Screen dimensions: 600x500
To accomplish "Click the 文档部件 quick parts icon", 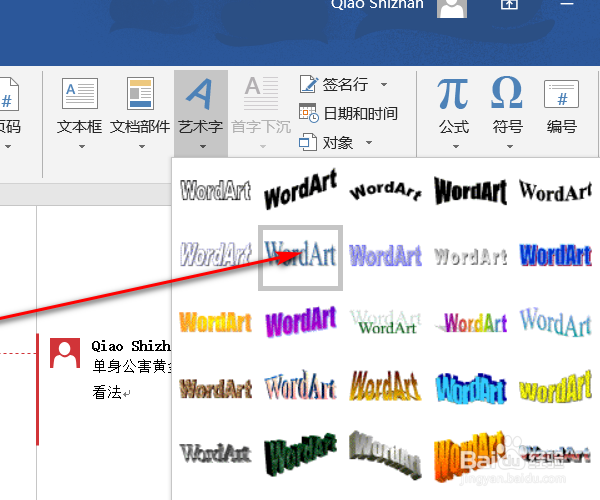I will click(140, 94).
